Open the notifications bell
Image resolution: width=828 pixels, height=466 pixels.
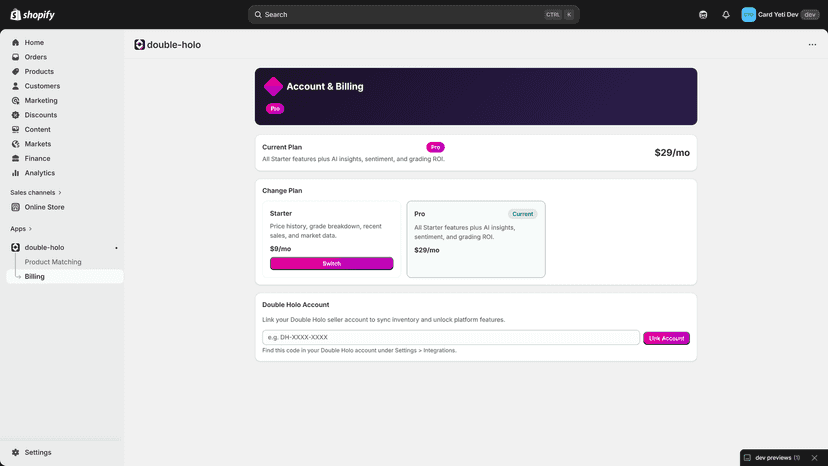726,15
